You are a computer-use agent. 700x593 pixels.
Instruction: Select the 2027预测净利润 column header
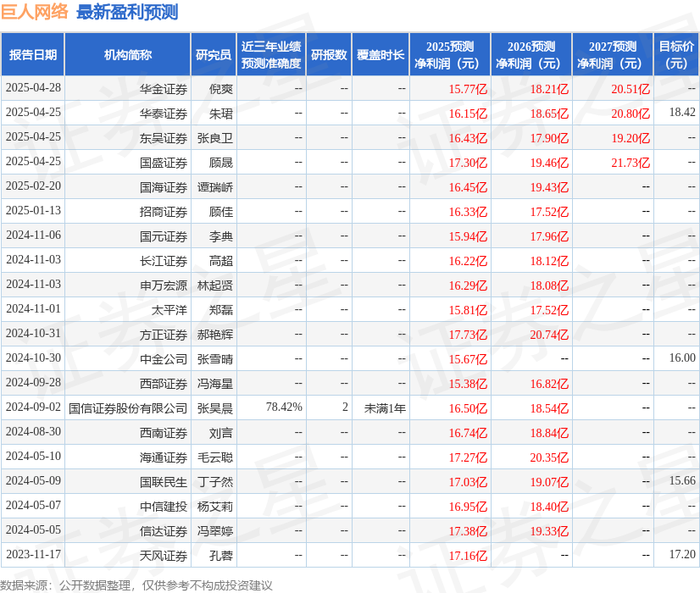pos(613,54)
